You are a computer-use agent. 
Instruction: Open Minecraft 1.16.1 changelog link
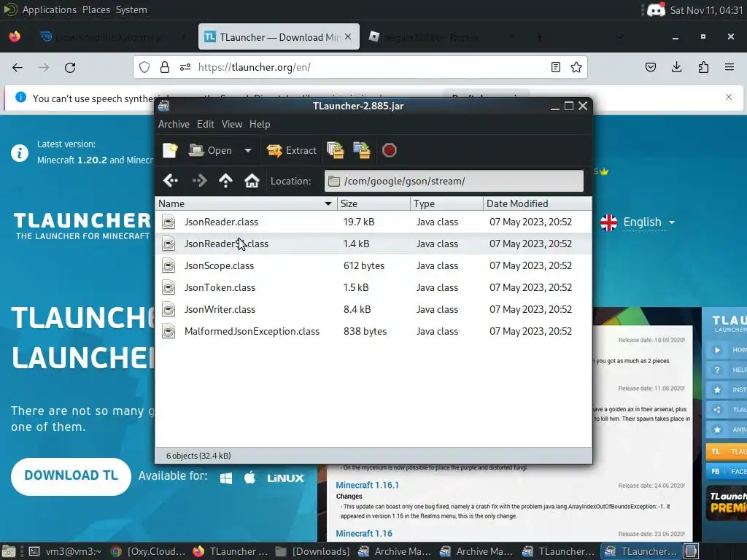click(368, 485)
